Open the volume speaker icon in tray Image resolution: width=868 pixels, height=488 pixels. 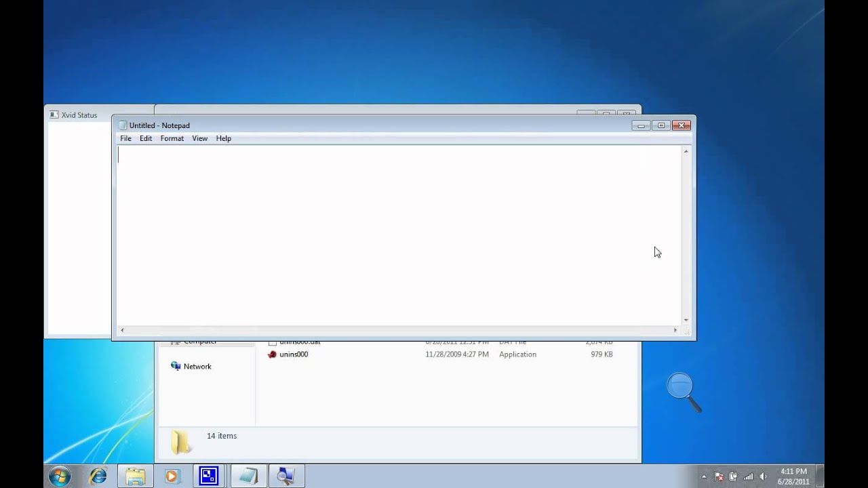[763, 476]
